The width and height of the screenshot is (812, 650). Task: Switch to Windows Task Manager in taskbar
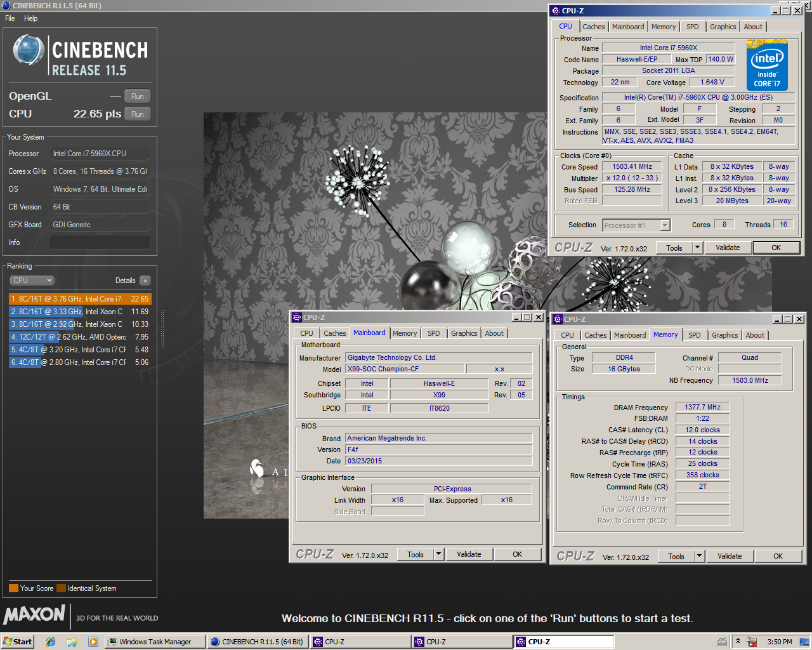point(155,642)
